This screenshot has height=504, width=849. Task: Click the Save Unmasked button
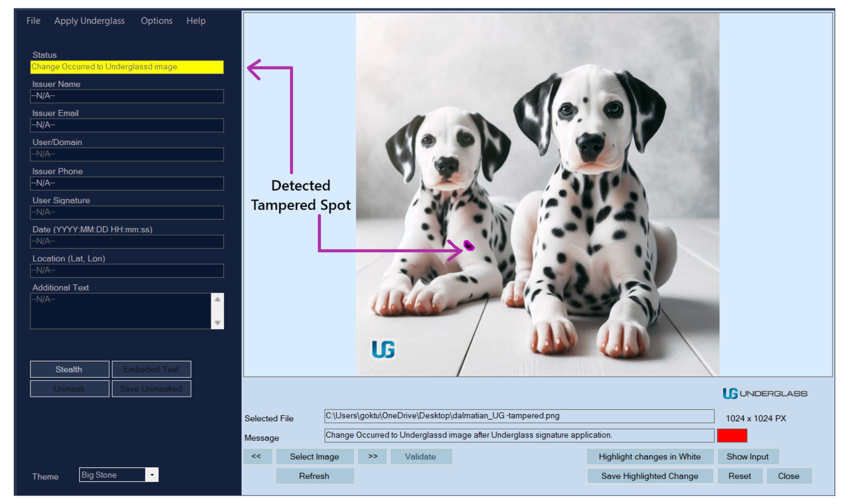click(x=151, y=389)
